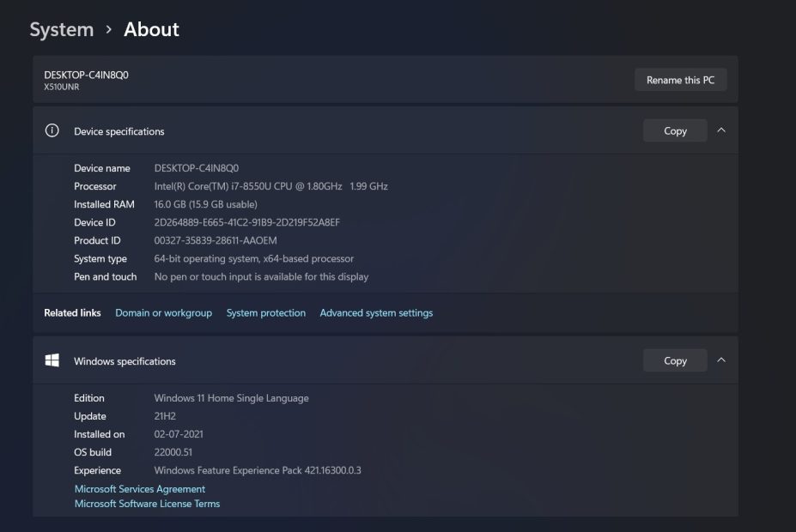Click the OS build label

(x=93, y=452)
